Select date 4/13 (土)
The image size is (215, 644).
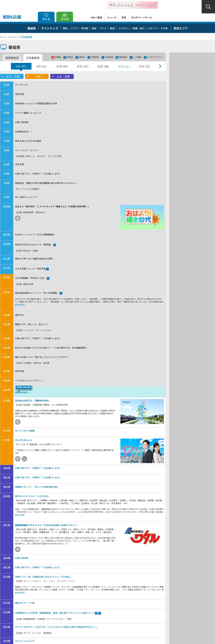click(124, 66)
